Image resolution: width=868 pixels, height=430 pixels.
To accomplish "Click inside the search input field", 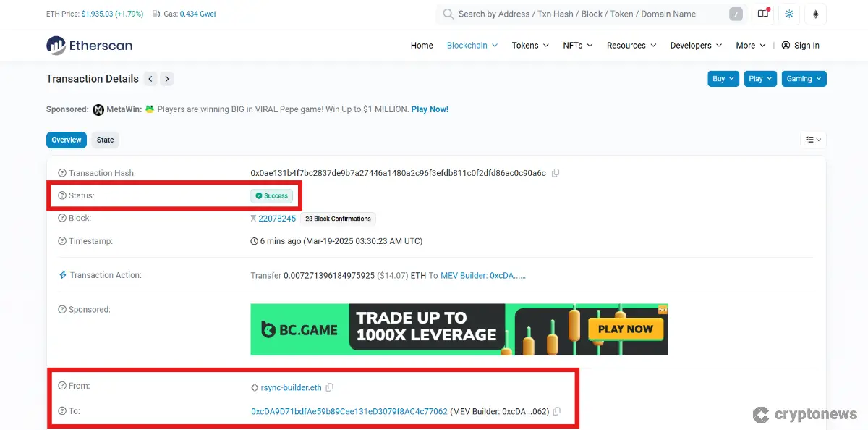I will (579, 14).
